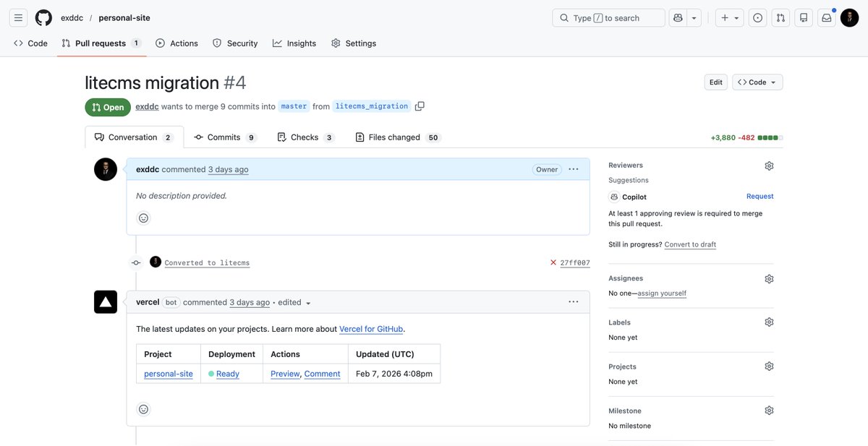Click 3 days ago timestamp on vercel comment

(250, 303)
